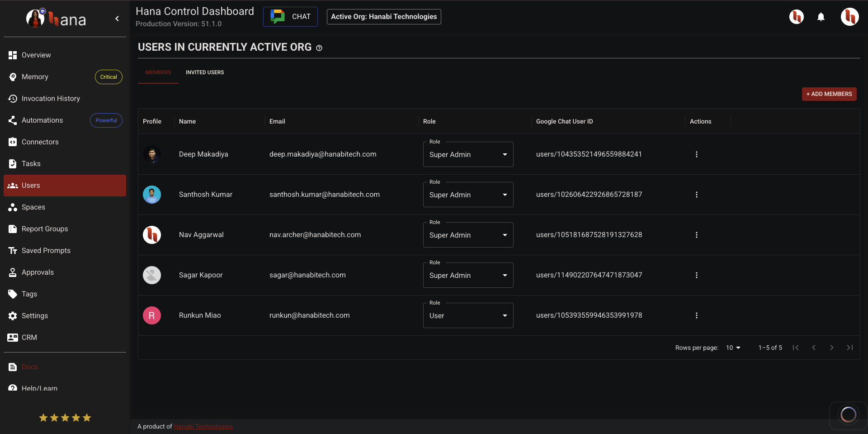Switch to the Invited Users tab

(205, 72)
